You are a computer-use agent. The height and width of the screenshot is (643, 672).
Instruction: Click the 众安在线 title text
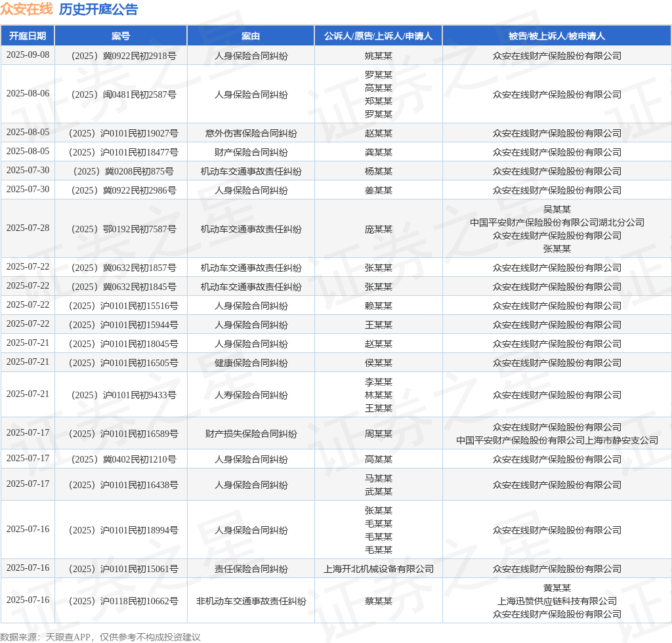[x=26, y=9]
